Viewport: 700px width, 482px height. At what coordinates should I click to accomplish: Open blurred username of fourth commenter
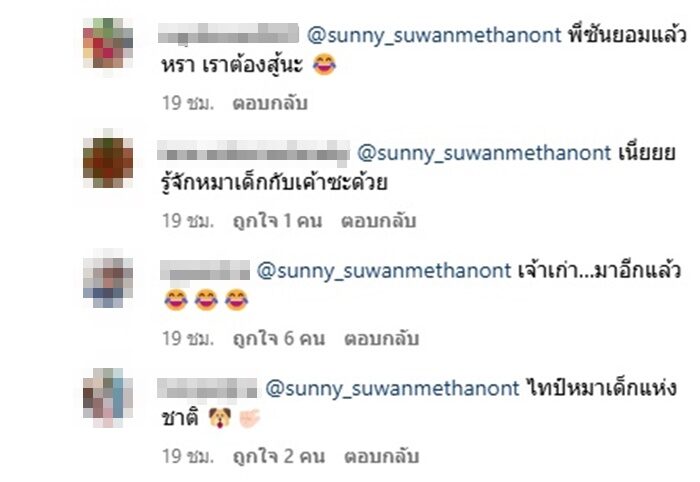point(207,388)
